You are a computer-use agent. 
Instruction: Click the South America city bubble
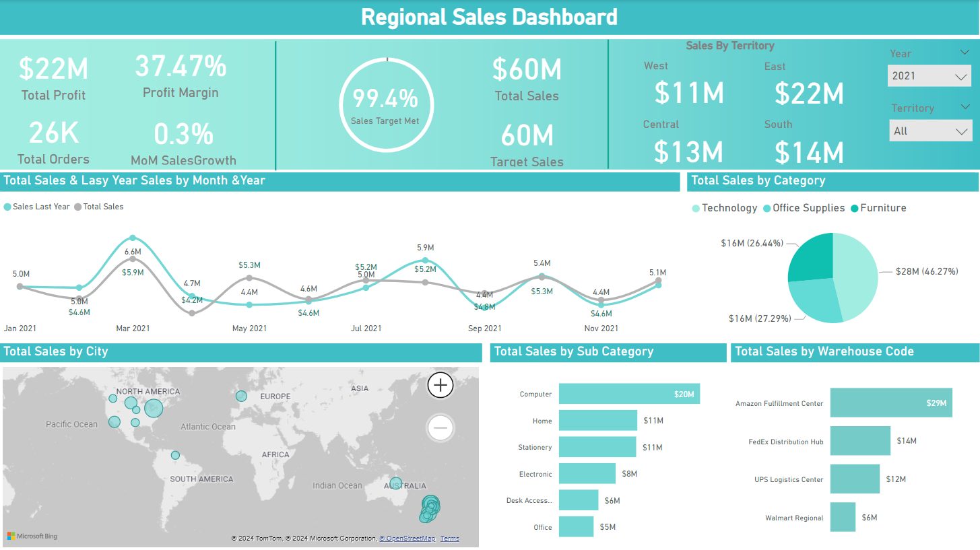pos(175,455)
